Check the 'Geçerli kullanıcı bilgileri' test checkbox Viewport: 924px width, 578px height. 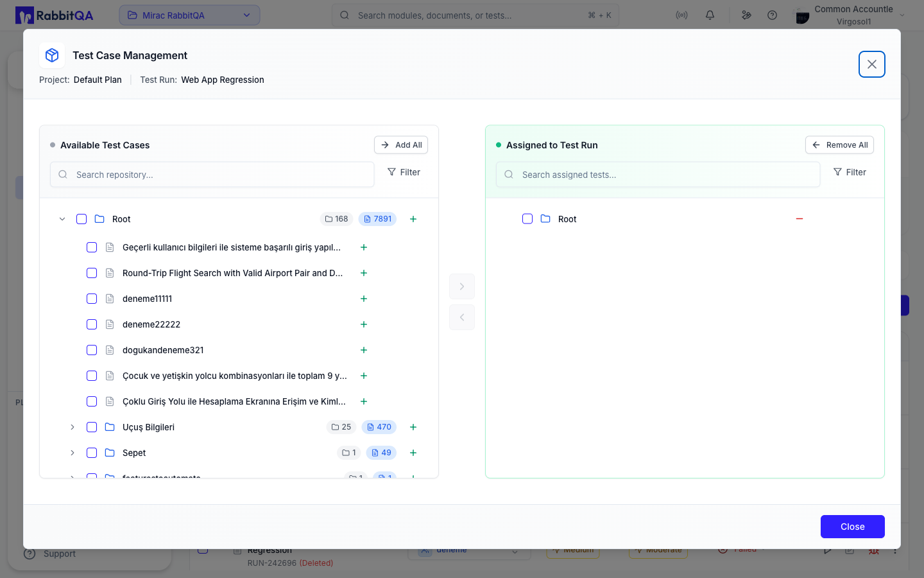click(92, 247)
